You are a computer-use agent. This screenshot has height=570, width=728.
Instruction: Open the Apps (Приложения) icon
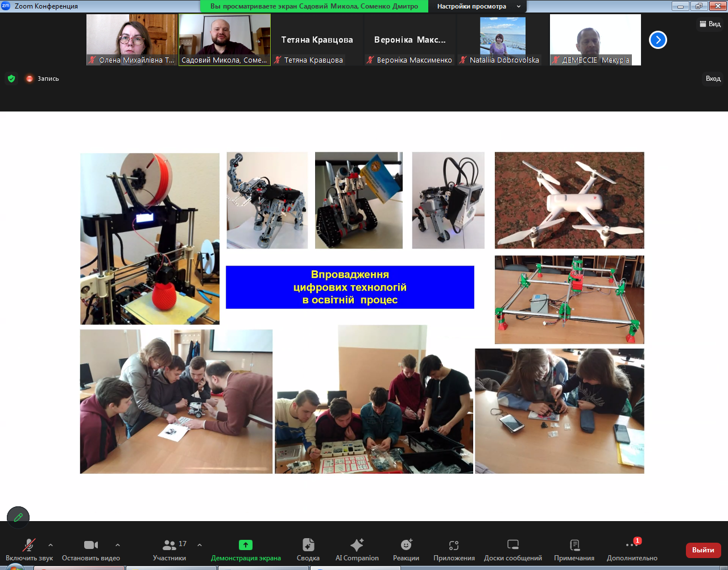(454, 545)
